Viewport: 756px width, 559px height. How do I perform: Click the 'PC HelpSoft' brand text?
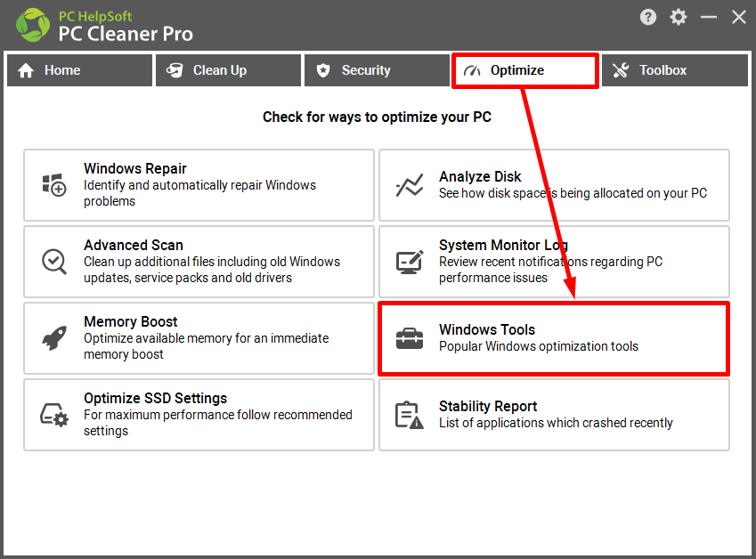[x=95, y=16]
